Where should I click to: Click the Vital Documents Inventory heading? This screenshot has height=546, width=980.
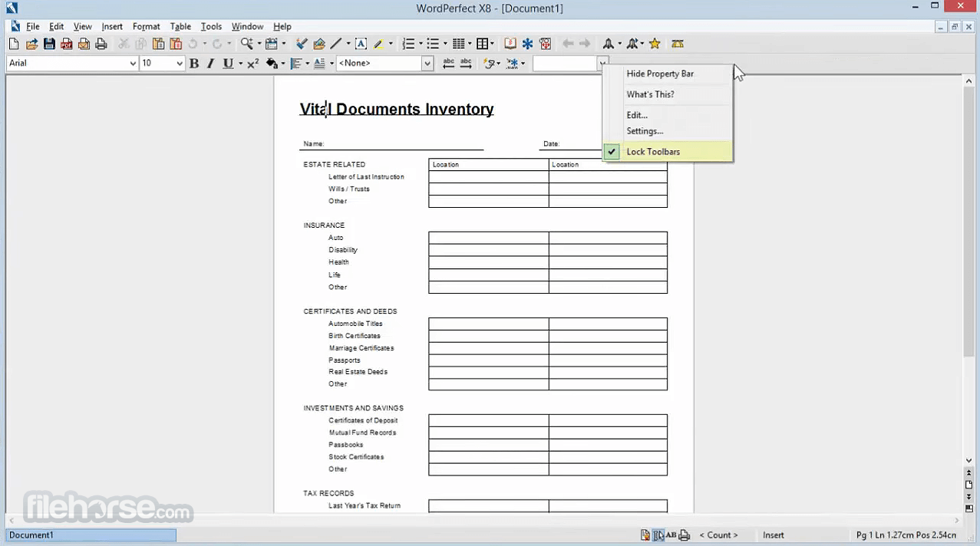click(x=397, y=109)
